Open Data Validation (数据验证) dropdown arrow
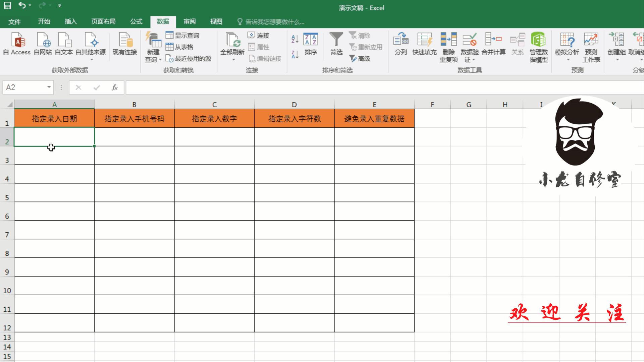 pyautogui.click(x=474, y=60)
